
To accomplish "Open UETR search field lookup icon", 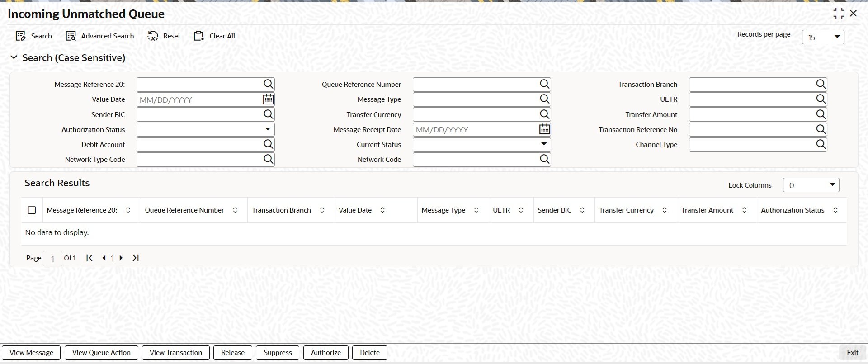I will pyautogui.click(x=821, y=99).
